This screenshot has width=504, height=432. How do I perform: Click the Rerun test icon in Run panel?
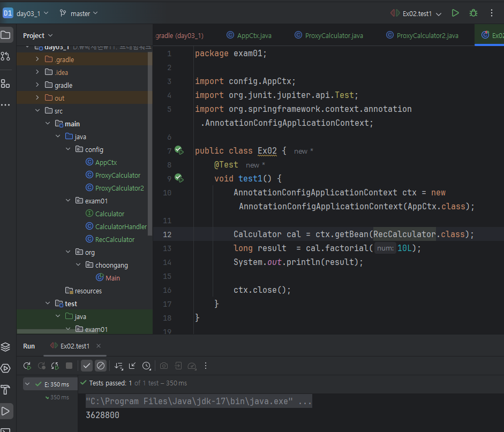tap(27, 366)
